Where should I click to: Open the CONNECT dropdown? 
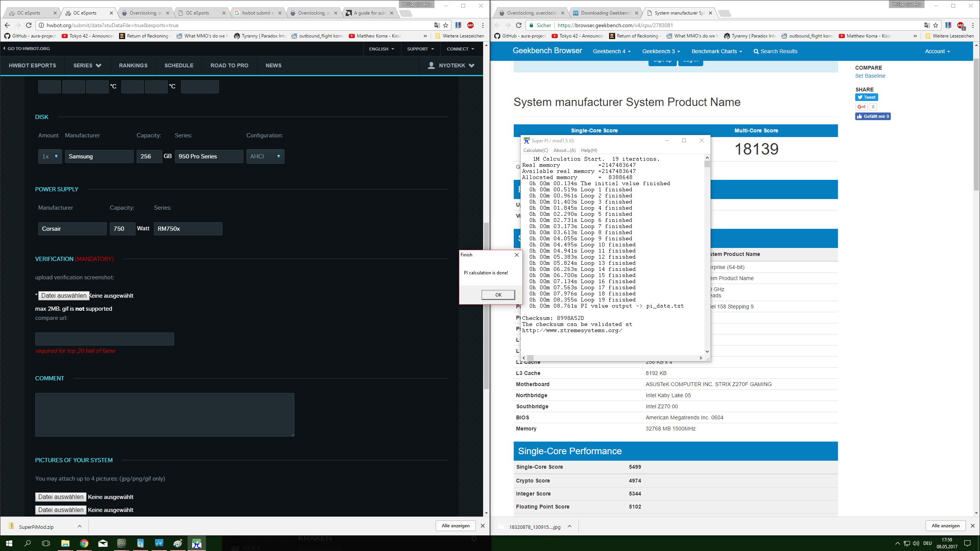(x=461, y=49)
